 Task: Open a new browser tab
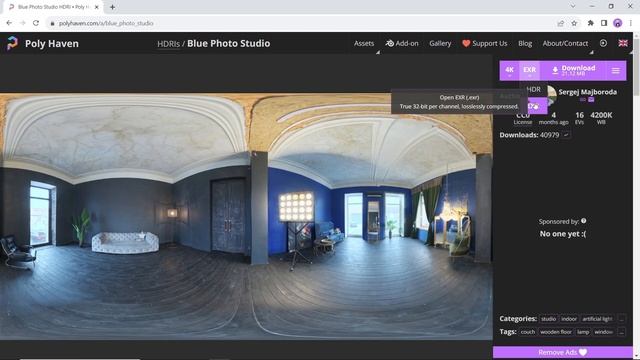tap(112, 7)
